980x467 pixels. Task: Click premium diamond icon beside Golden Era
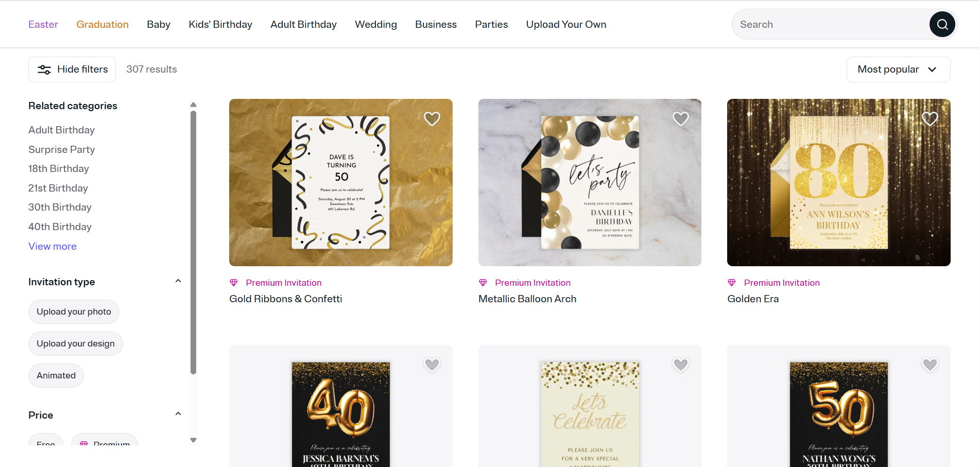[732, 283]
